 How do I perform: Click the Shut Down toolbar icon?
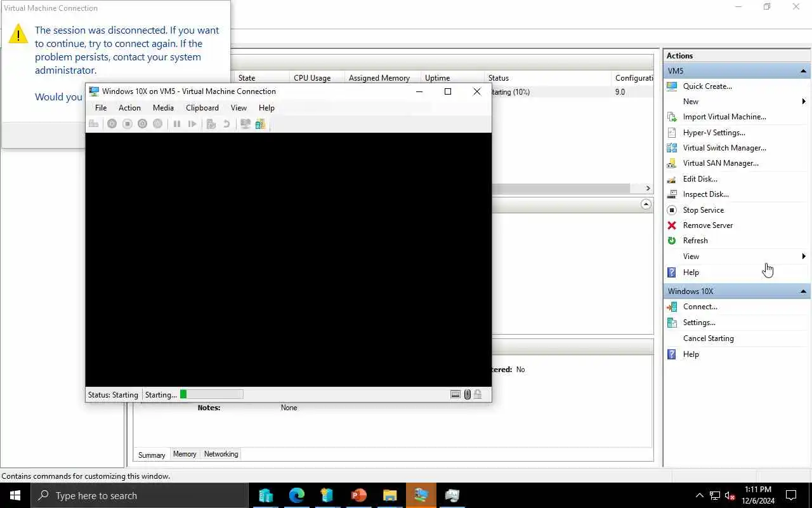click(x=142, y=124)
